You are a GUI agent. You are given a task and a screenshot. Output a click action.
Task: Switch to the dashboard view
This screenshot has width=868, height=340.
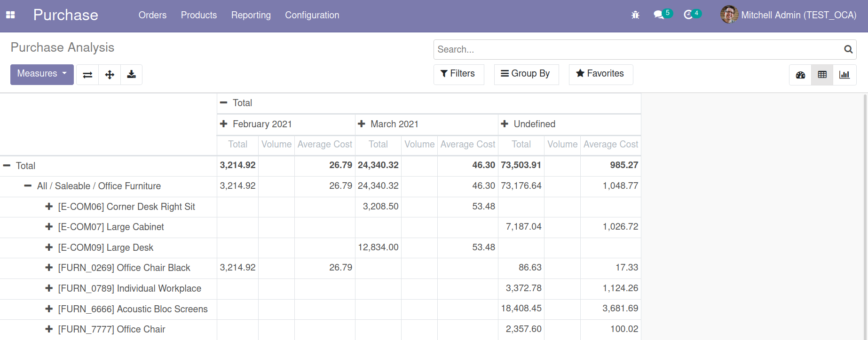[800, 75]
